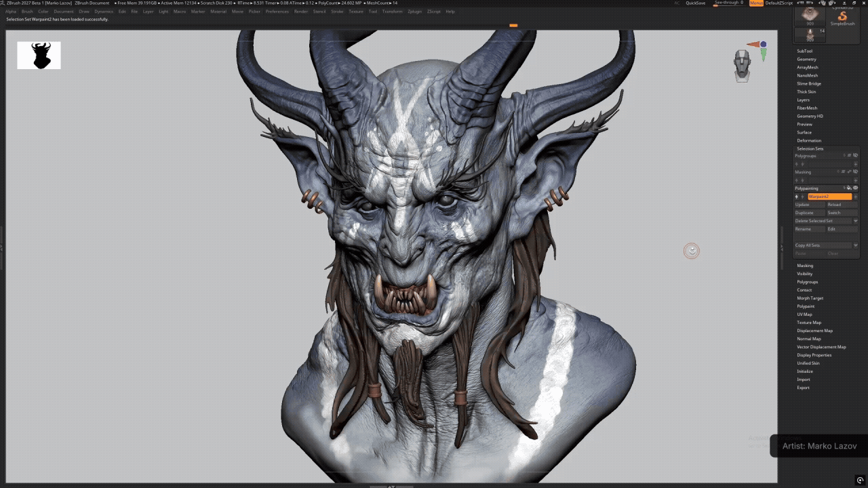Click the DefaultZScript button

779,3
